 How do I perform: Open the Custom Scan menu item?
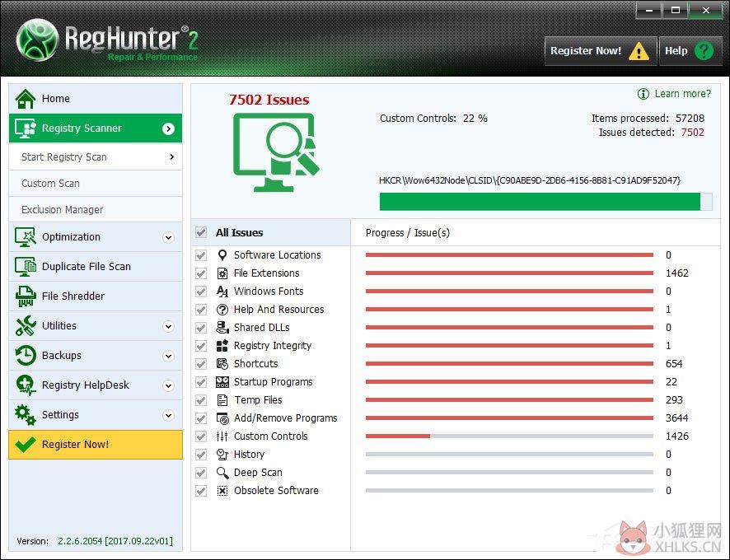pos(96,184)
